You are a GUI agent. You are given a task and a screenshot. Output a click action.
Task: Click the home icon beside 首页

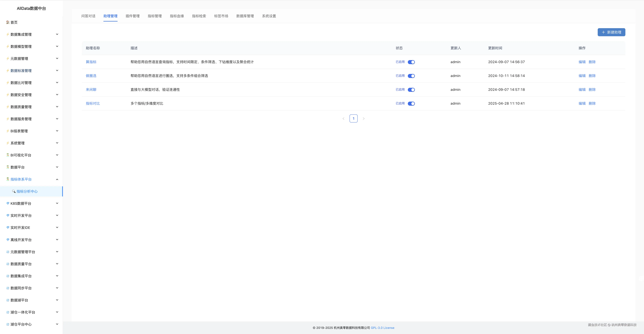pyautogui.click(x=8, y=22)
